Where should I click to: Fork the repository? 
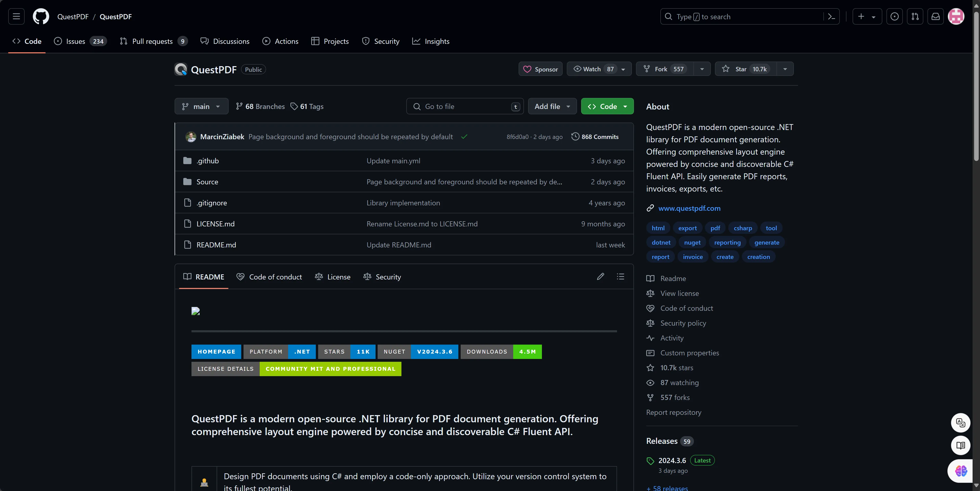point(665,69)
